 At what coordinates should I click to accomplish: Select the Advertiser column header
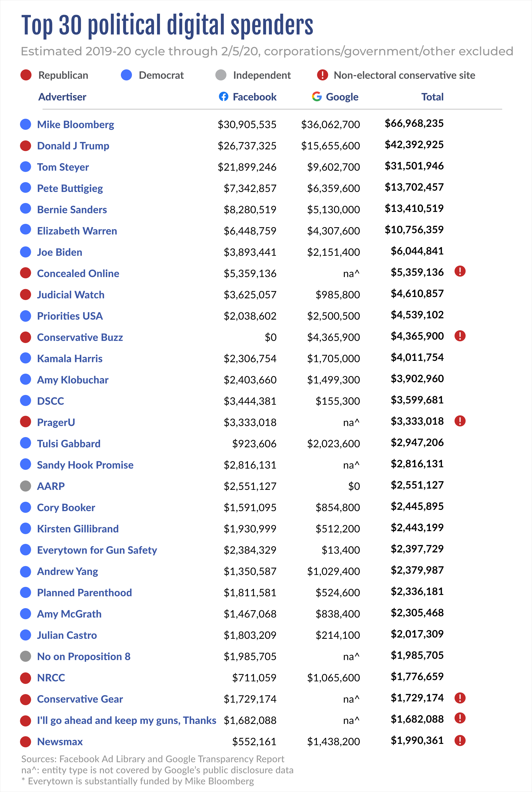(x=62, y=97)
